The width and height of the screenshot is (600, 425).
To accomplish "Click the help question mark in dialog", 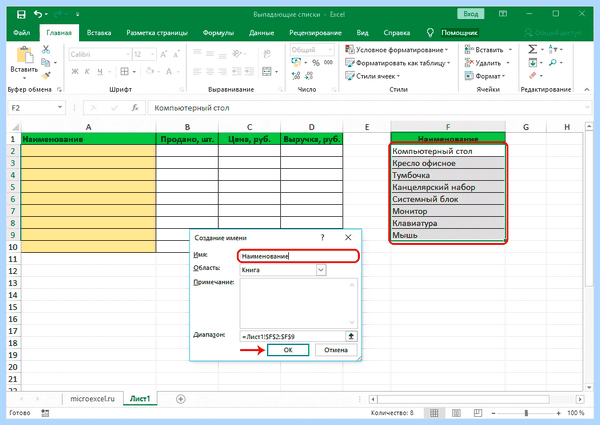I will click(323, 238).
